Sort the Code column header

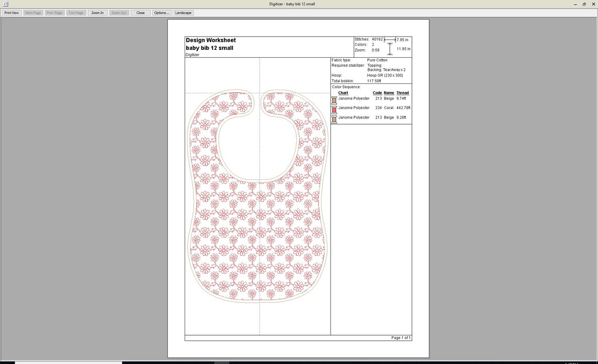378,92
